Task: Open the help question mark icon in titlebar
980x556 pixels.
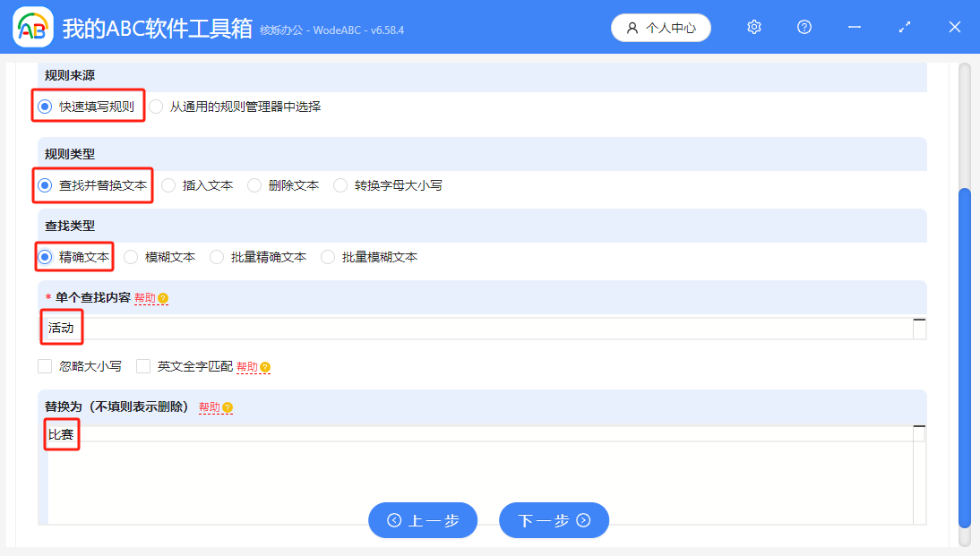Action: click(804, 27)
